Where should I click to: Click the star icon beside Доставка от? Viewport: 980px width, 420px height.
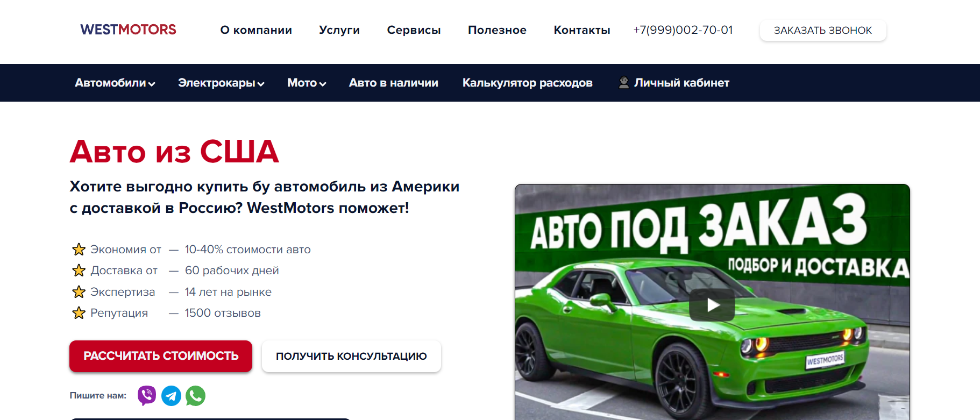[79, 270]
